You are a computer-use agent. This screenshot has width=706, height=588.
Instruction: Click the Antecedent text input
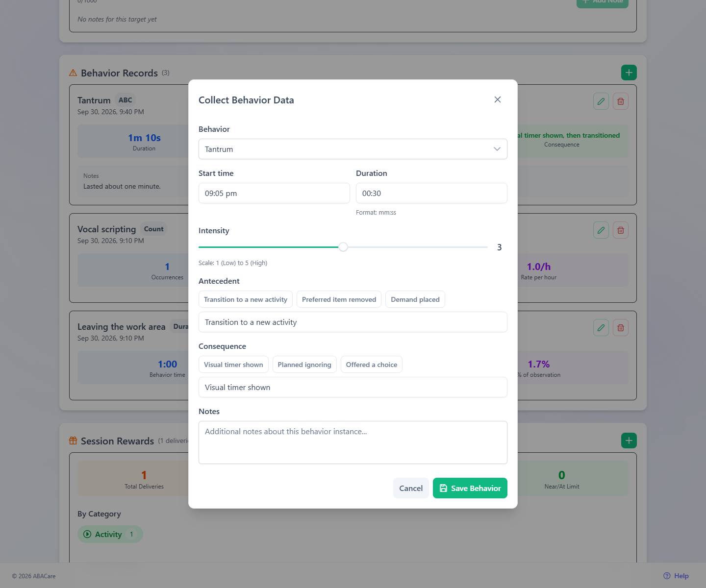353,322
